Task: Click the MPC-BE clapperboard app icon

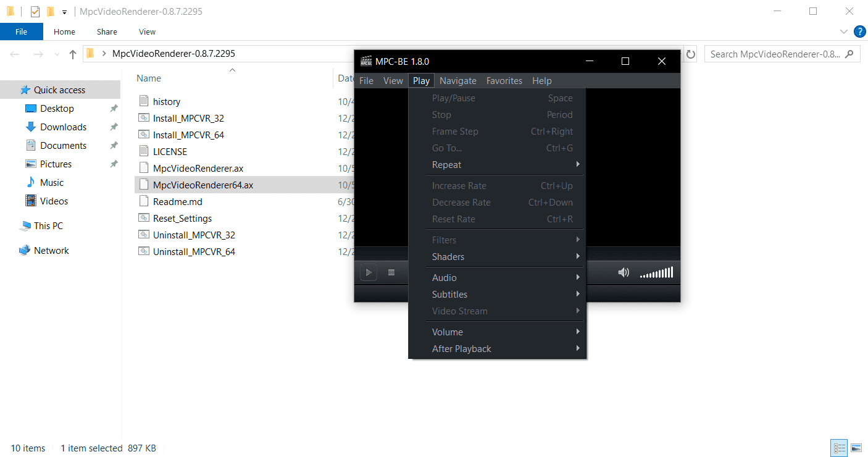Action: (366, 61)
